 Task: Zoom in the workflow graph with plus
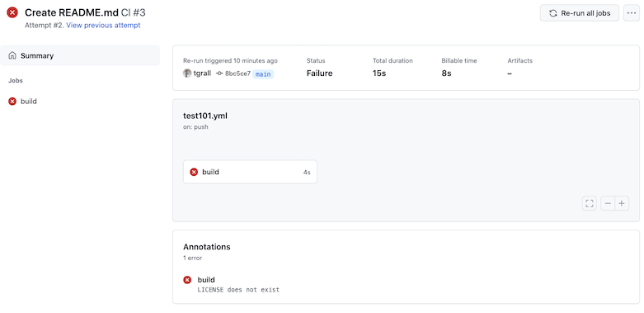622,203
